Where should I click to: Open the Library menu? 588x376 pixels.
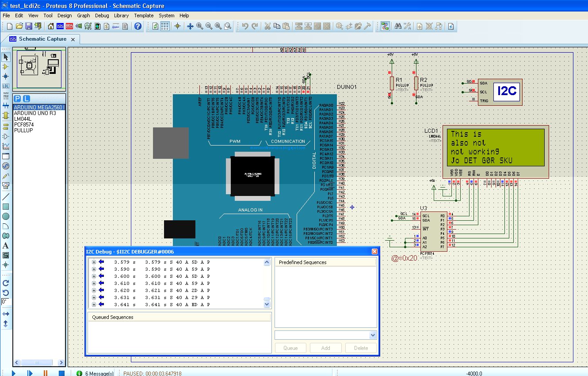click(121, 15)
